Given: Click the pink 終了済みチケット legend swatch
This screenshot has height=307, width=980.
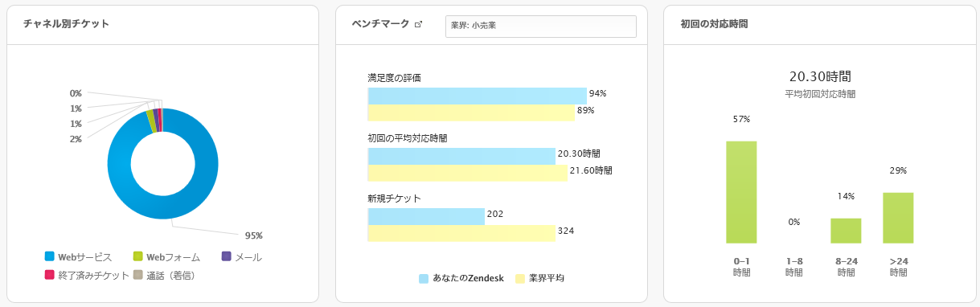Looking at the screenshot, I should click(x=50, y=275).
